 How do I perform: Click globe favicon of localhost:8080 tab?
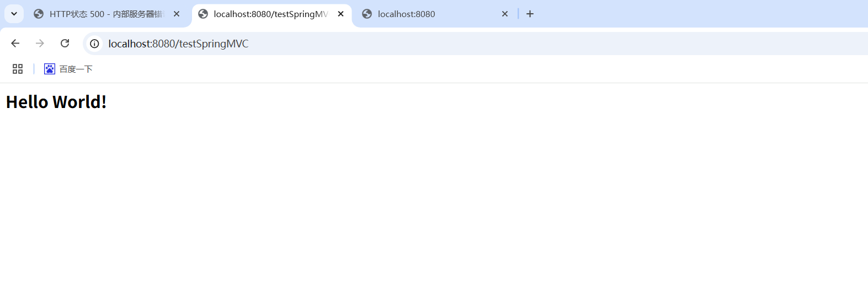[x=367, y=14]
